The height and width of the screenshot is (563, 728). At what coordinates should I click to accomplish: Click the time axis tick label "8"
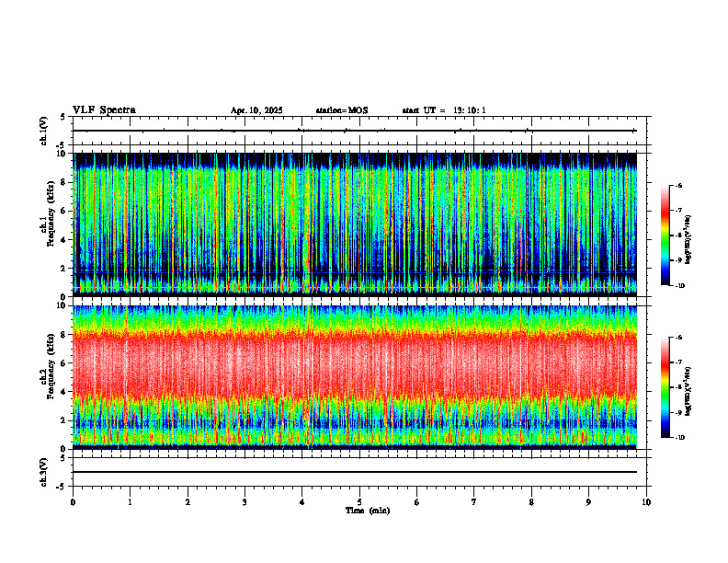coord(531,502)
